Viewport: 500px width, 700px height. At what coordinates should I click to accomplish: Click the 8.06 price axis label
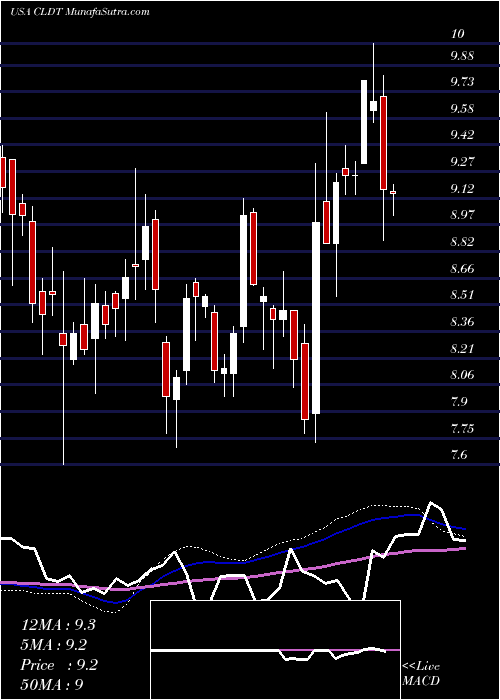click(462, 375)
